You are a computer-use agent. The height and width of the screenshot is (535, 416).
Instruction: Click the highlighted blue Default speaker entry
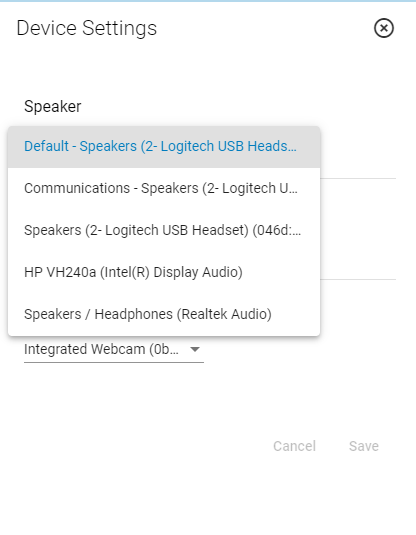click(x=160, y=146)
